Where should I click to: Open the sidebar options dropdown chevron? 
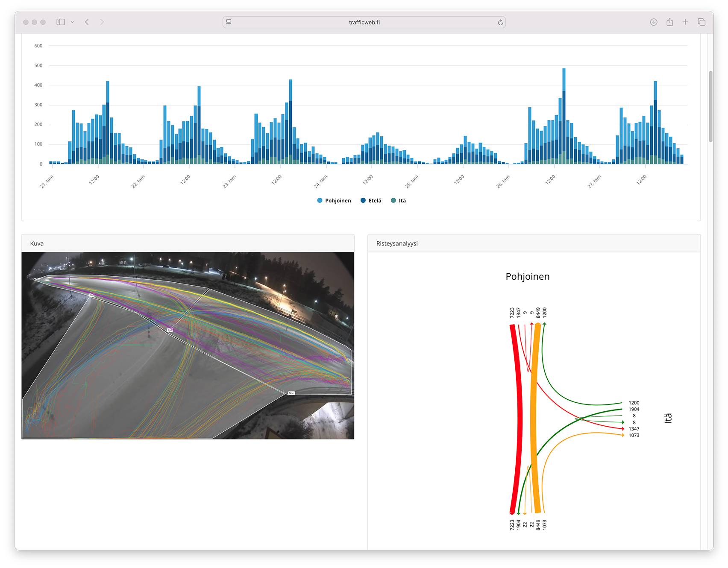[x=72, y=22]
